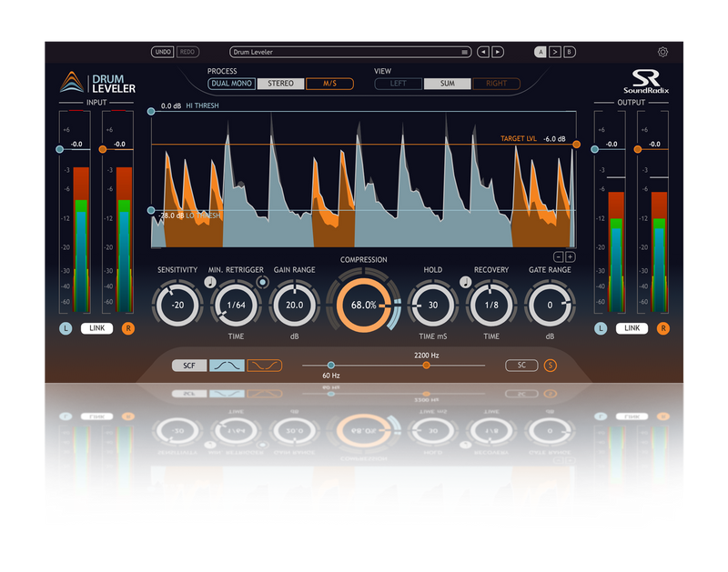Select DUAL MONO process mode
This screenshot has width=728, height=572.
[232, 84]
